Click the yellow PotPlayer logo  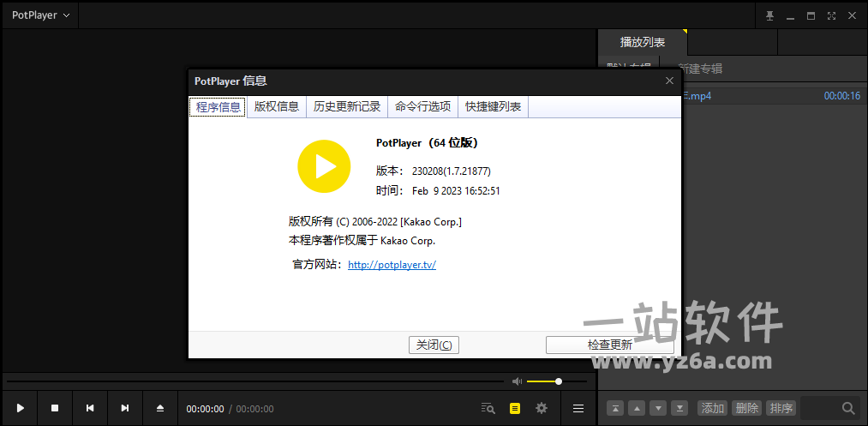[324, 166]
